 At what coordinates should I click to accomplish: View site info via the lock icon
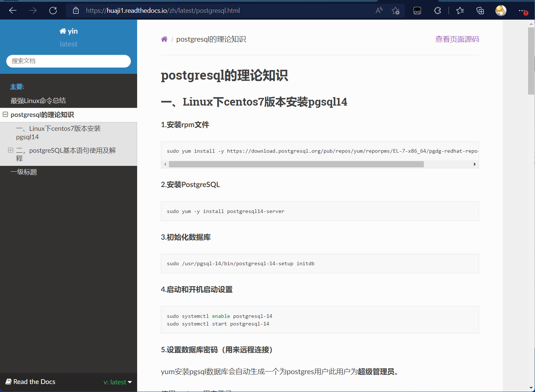pyautogui.click(x=76, y=11)
